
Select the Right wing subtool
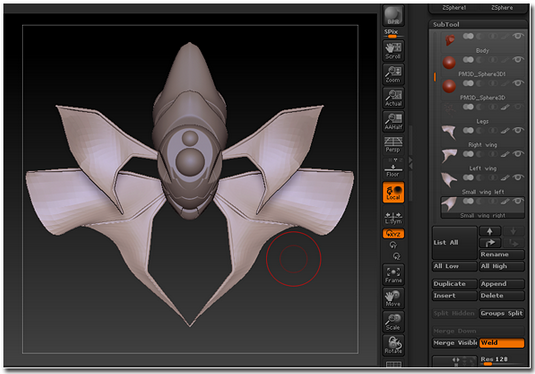(x=482, y=136)
